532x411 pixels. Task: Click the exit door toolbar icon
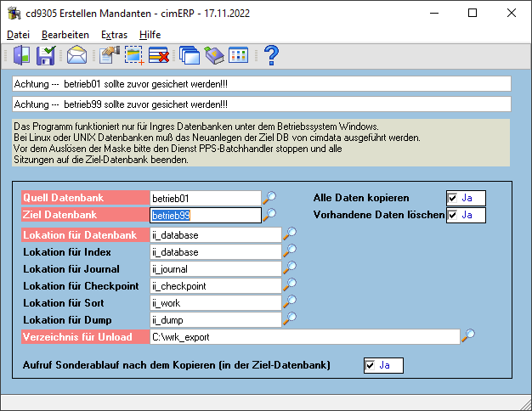tap(22, 55)
